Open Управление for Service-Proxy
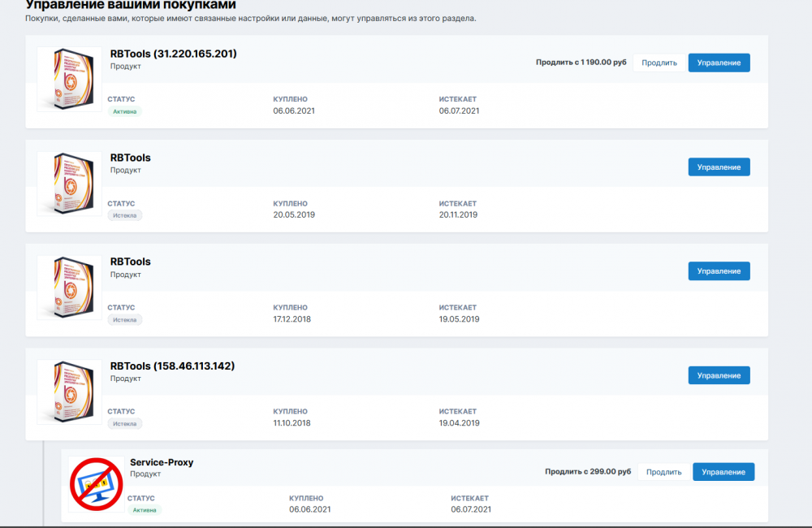This screenshot has height=528, width=812. tap(723, 472)
